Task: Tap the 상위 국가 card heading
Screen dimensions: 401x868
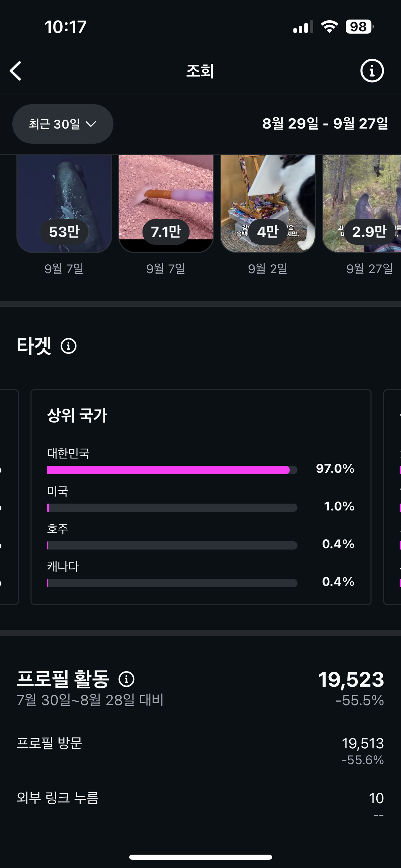Action: tap(77, 415)
